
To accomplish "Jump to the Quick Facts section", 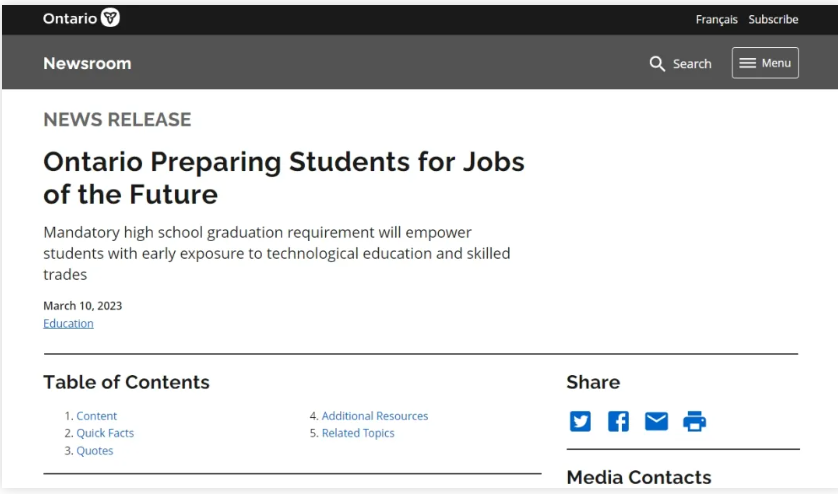I will 105,433.
